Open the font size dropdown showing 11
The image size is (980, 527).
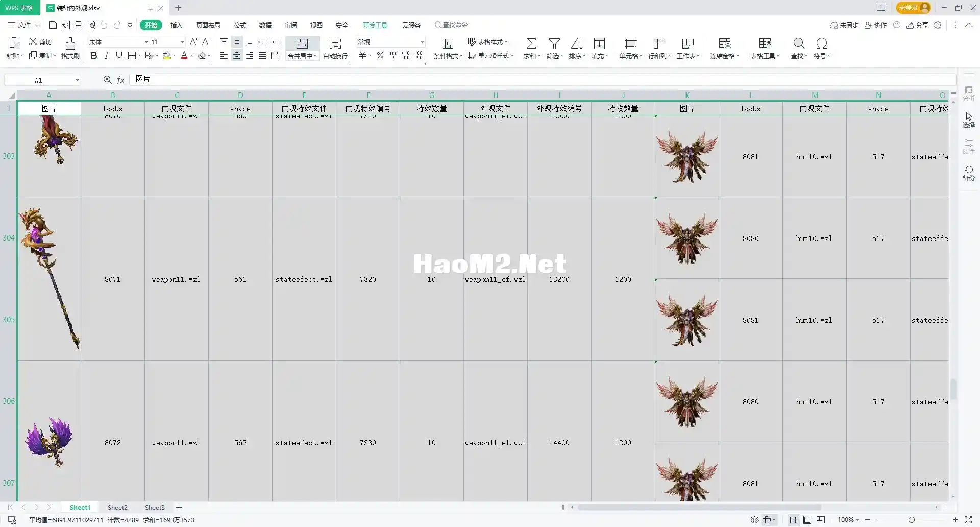(x=182, y=42)
